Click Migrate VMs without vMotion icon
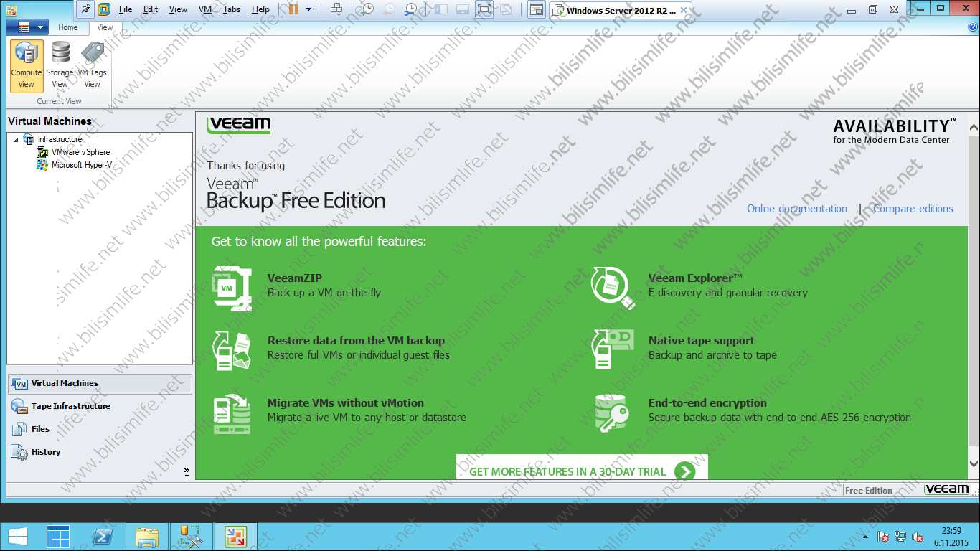980x551 pixels. pos(232,413)
